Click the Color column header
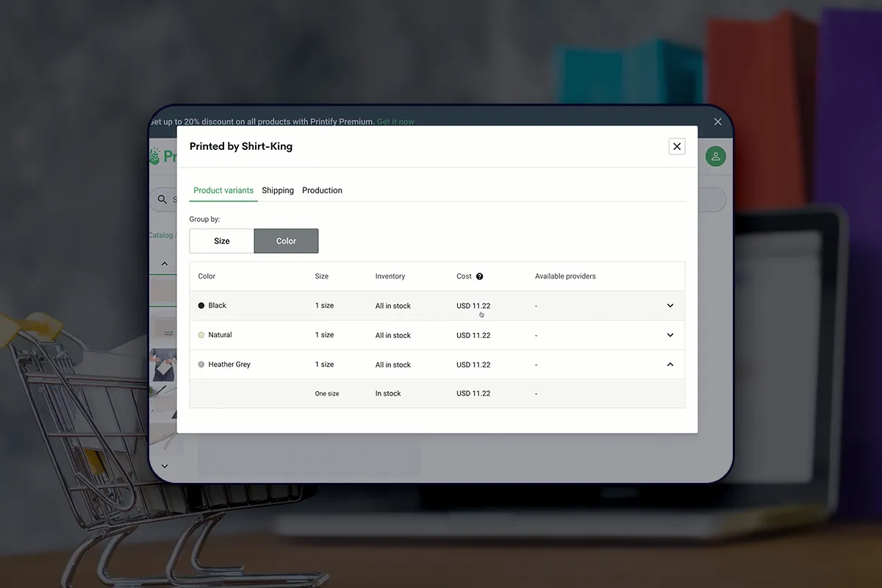882x588 pixels. click(x=207, y=276)
